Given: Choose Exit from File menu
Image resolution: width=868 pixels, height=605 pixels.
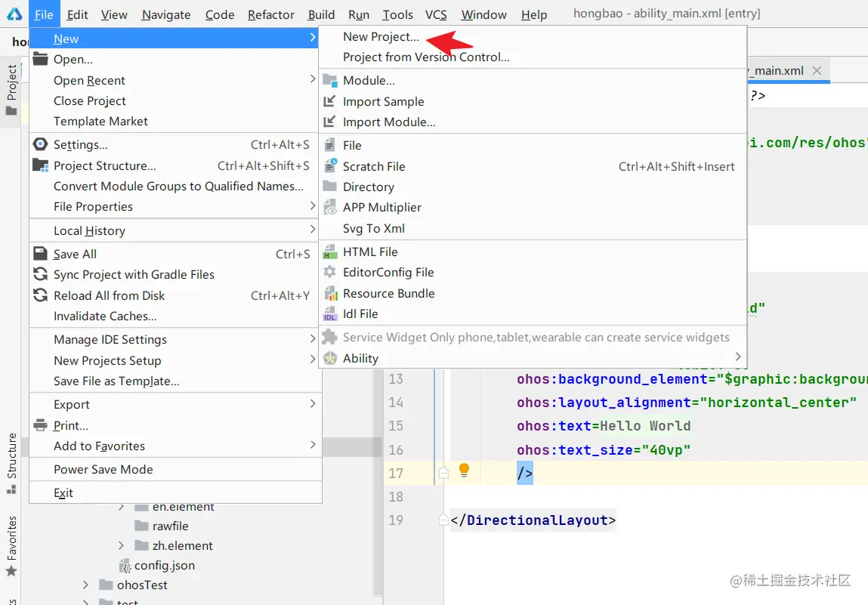Looking at the screenshot, I should (175, 492).
